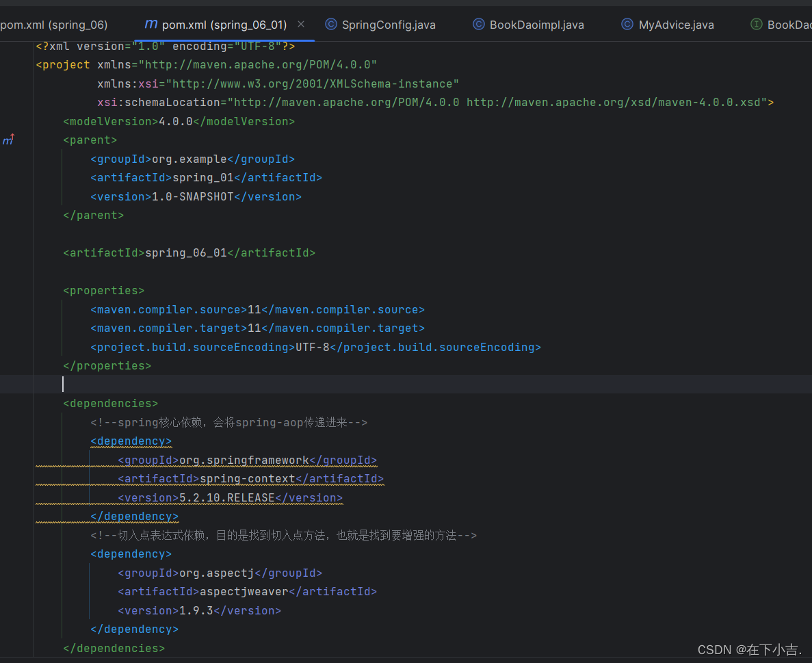Switch to pom.xml (spring_06) tab
This screenshot has width=812, height=663.
54,25
